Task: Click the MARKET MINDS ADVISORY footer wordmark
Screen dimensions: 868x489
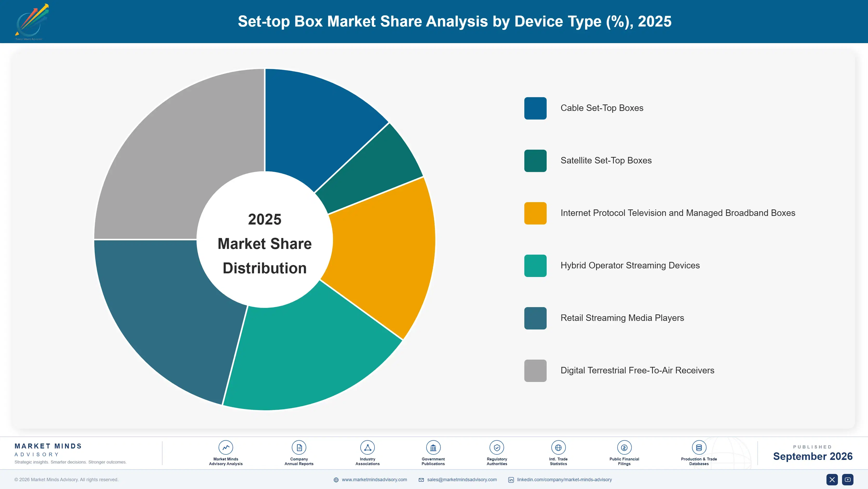Action: tap(48, 450)
